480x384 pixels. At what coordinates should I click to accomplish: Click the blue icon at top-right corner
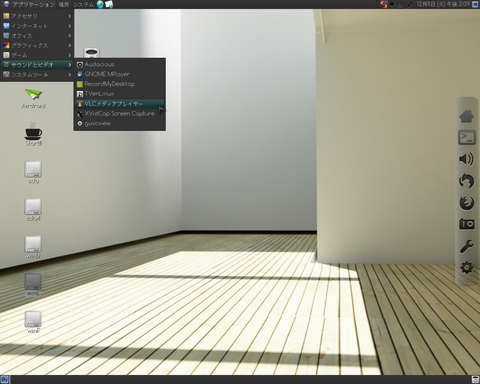click(475, 4)
